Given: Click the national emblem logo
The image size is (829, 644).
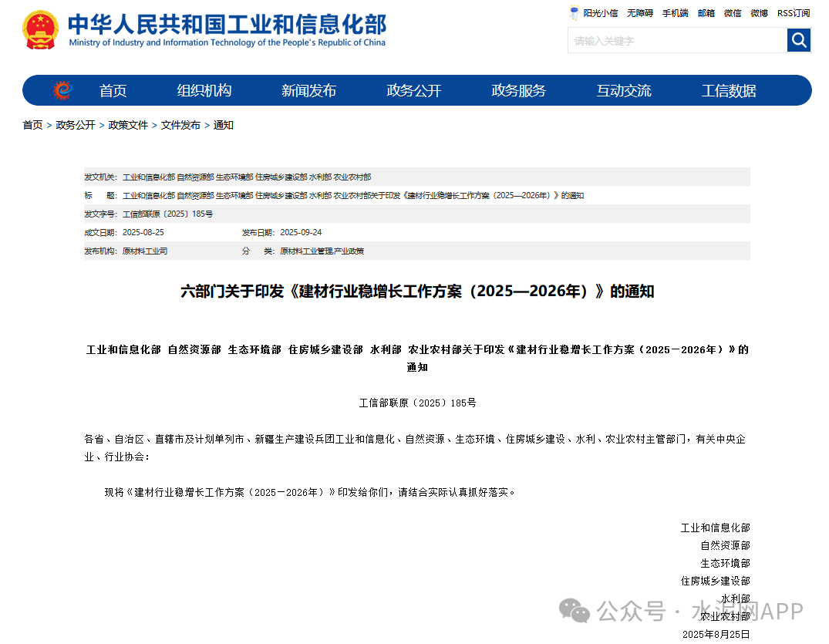Looking at the screenshot, I should (x=40, y=31).
